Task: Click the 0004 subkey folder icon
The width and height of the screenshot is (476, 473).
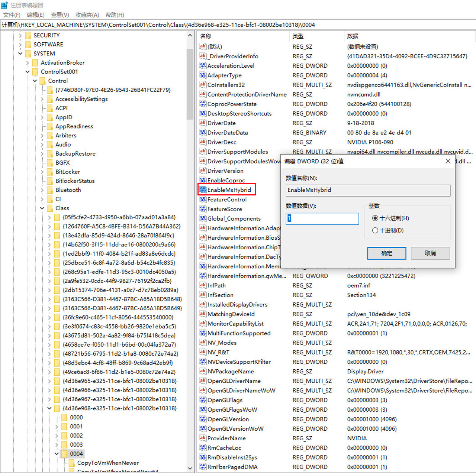Action: (64, 454)
